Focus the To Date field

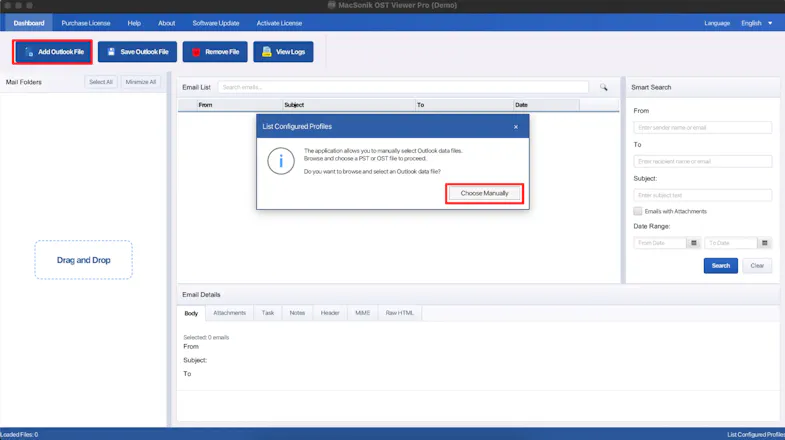click(x=731, y=243)
